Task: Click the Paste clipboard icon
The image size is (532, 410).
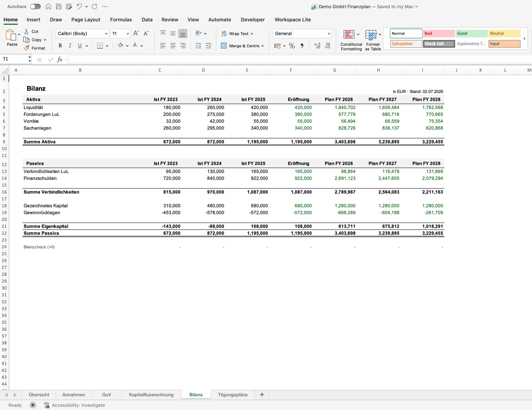Action: coord(11,35)
